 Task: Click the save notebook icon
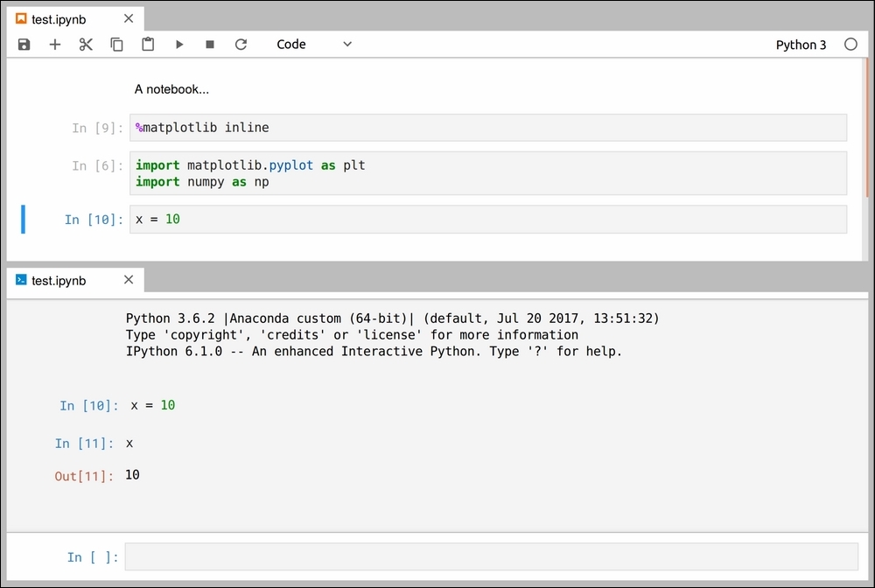(24, 45)
